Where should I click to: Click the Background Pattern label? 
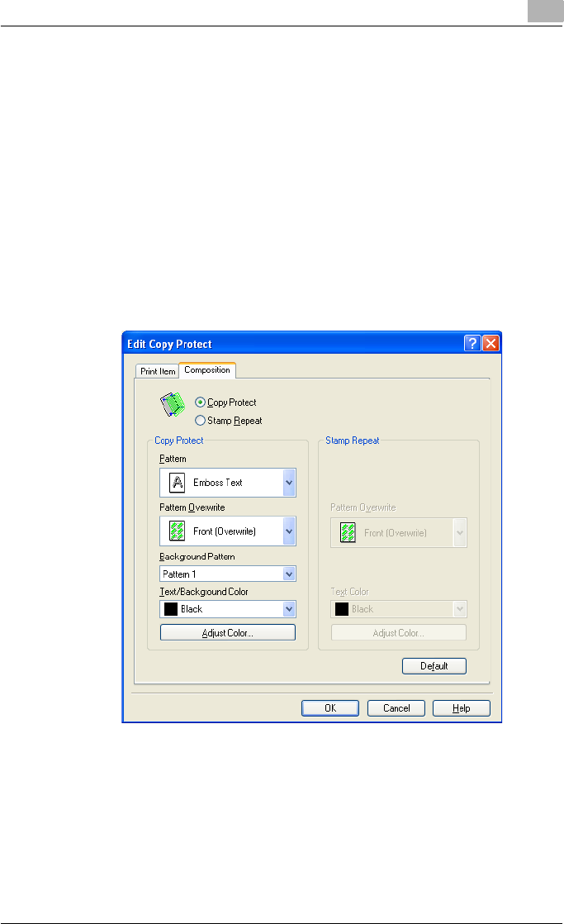[x=197, y=557]
